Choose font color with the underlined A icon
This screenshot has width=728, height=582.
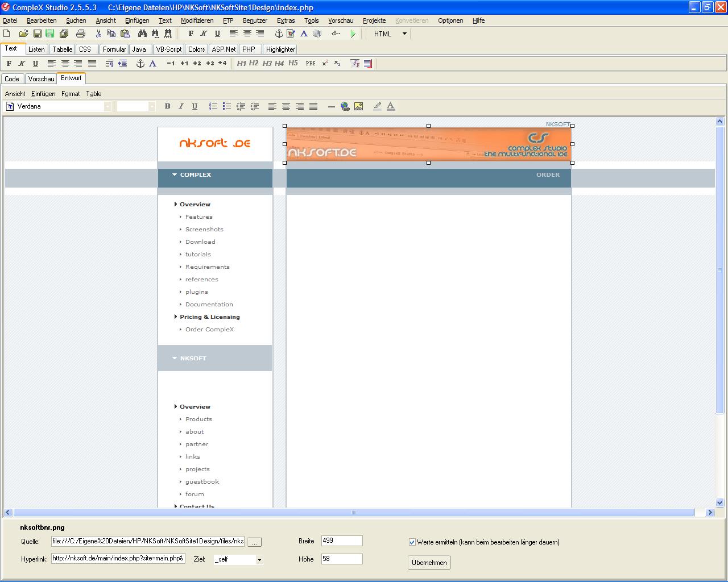coord(391,106)
